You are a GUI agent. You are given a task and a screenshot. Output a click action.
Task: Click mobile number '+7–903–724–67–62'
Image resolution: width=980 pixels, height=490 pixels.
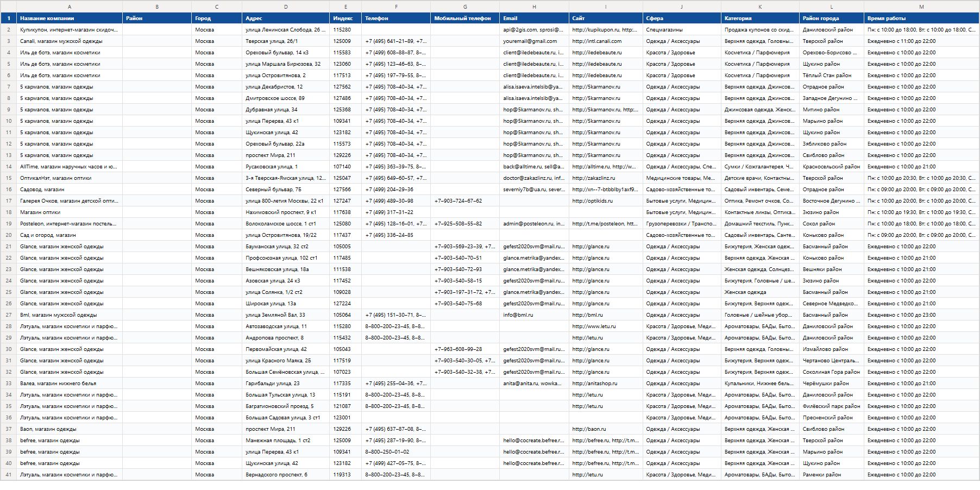click(x=465, y=201)
